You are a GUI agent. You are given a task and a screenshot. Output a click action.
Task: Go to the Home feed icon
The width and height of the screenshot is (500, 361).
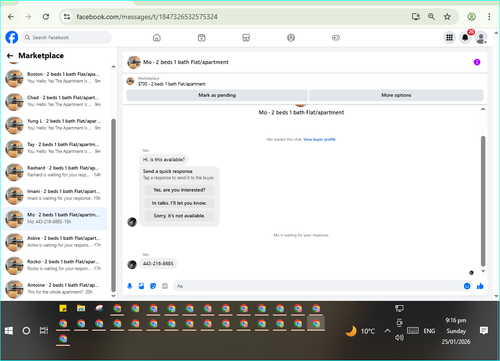[x=157, y=38]
